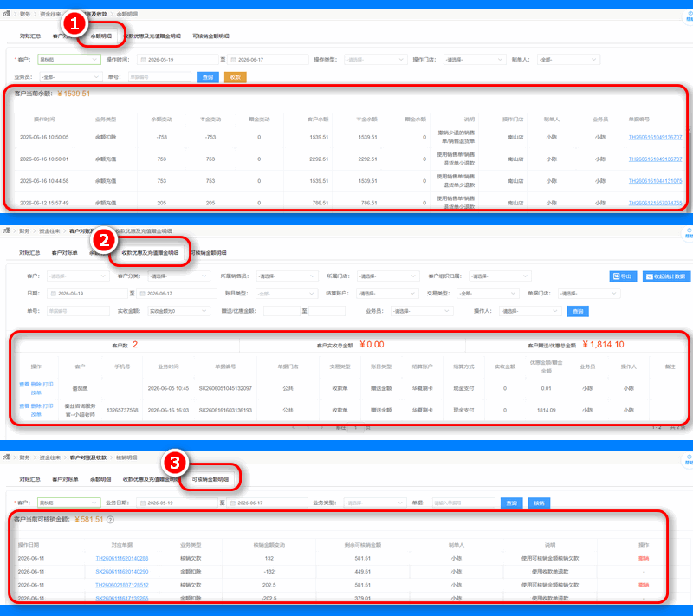
Task: Click 查询 button in panel 3
Action: coord(511,503)
